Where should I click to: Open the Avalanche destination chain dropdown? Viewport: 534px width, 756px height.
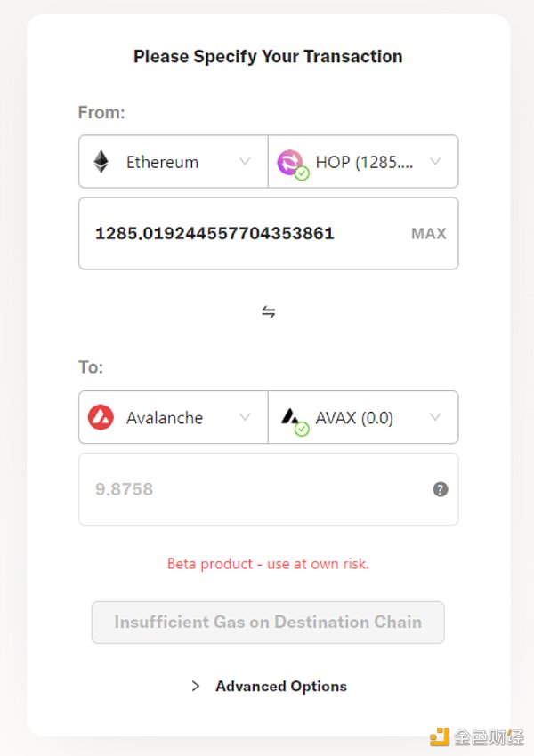click(174, 417)
